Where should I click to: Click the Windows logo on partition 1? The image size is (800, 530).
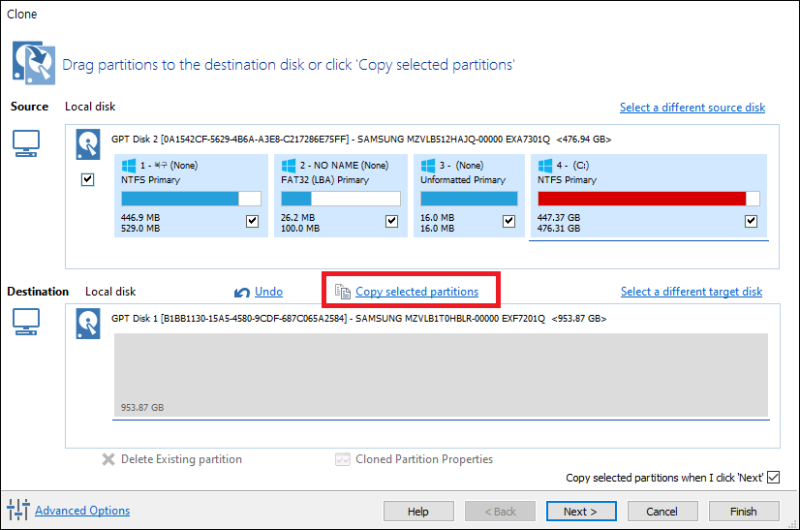[129, 165]
